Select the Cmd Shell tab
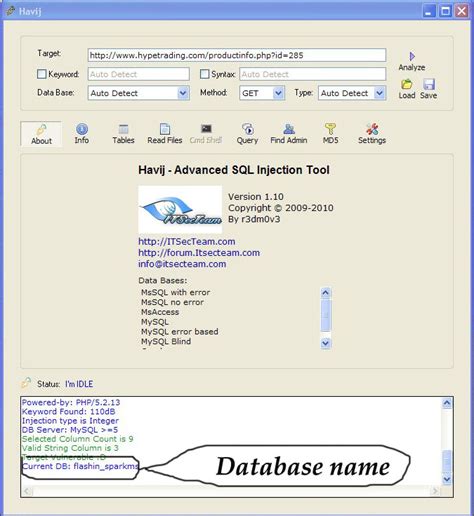Image resolution: width=474 pixels, height=516 pixels. pos(206,134)
